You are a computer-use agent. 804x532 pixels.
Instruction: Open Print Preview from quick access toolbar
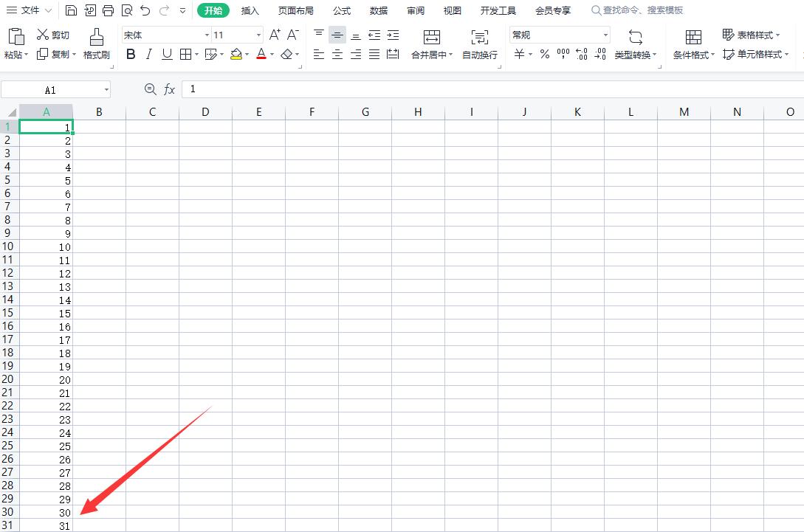(x=127, y=10)
